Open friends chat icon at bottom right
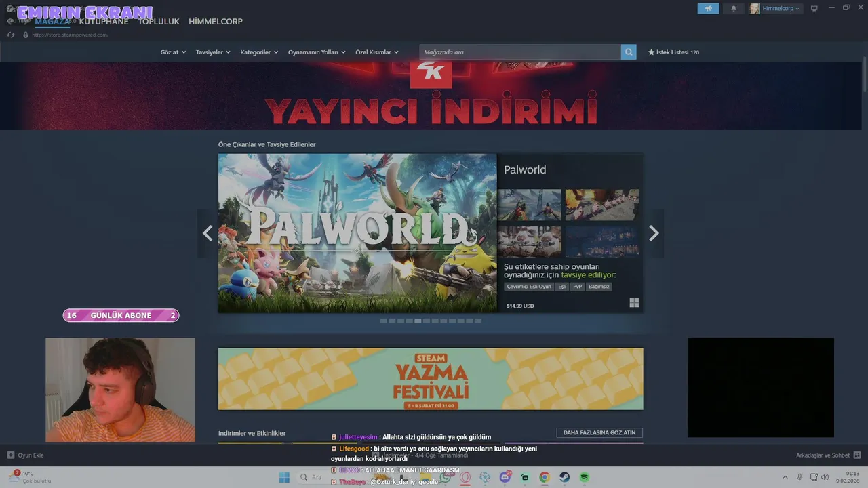868x488 pixels. coord(857,455)
